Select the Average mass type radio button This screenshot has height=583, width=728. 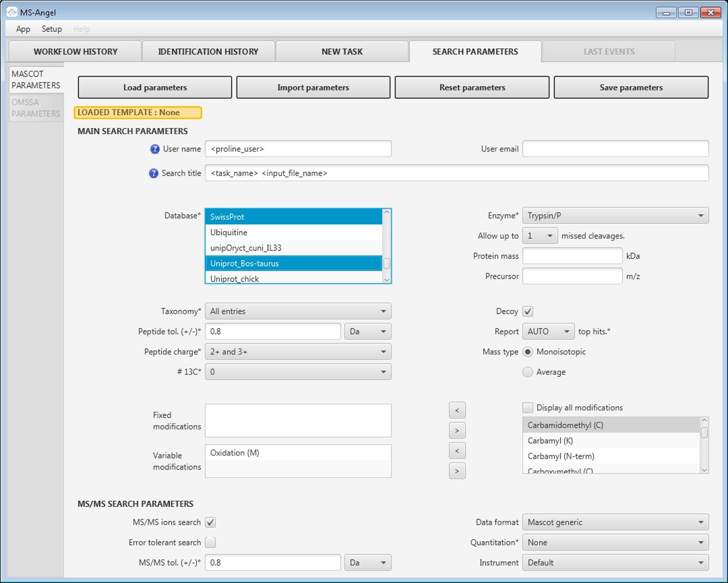pos(528,372)
